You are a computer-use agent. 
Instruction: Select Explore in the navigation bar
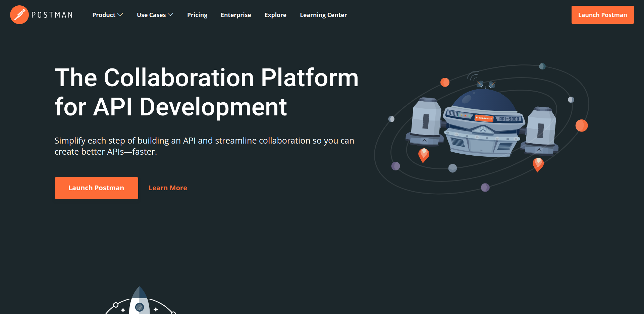(x=275, y=15)
